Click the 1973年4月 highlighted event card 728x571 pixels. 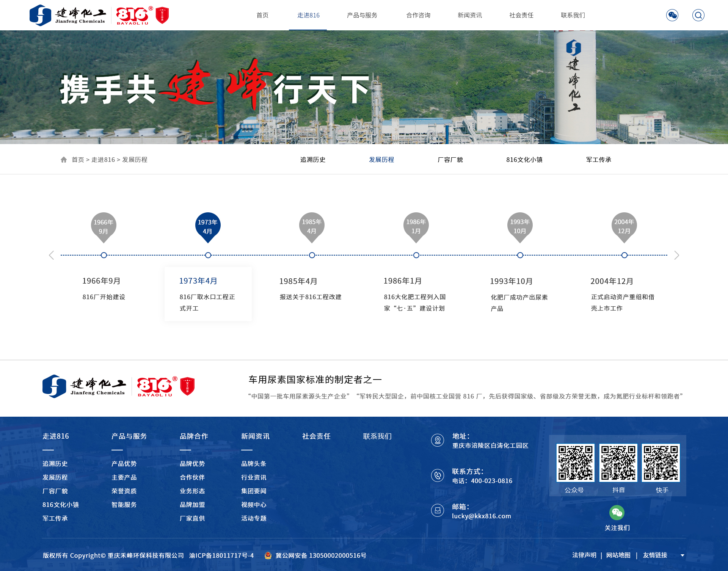(x=208, y=294)
